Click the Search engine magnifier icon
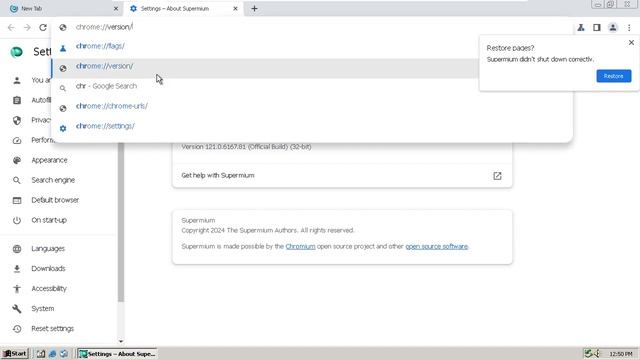The width and height of the screenshot is (640, 360). tap(17, 180)
